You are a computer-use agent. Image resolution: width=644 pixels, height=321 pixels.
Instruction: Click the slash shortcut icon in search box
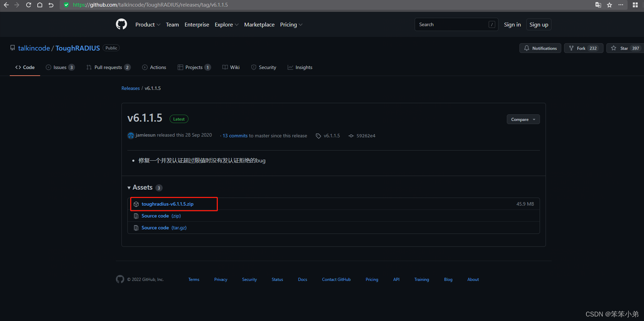(492, 24)
